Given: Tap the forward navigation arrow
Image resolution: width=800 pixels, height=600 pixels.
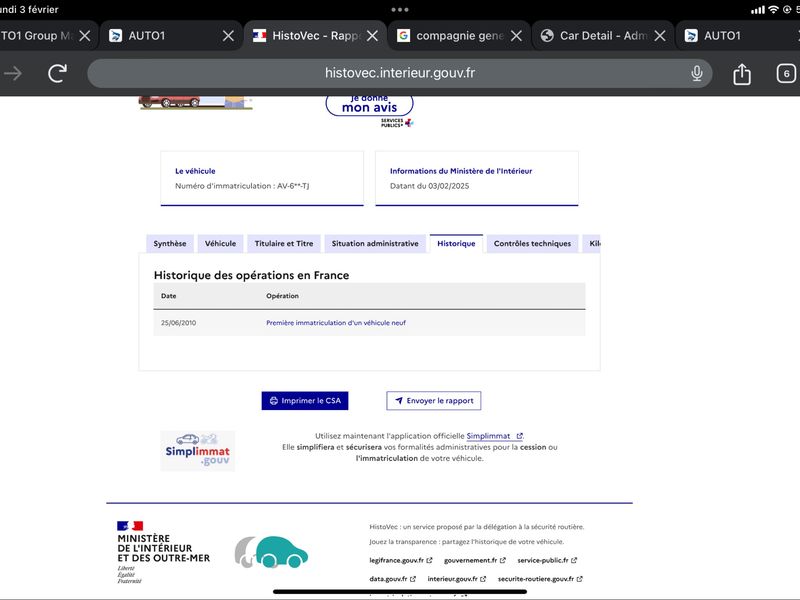Looking at the screenshot, I should point(13,73).
